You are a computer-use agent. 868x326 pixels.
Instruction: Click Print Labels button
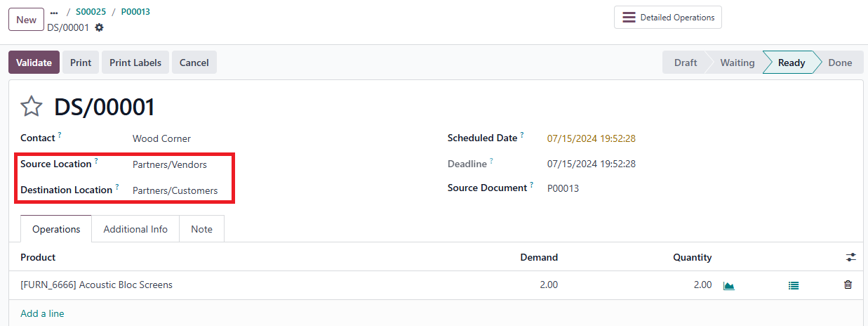[x=135, y=63]
